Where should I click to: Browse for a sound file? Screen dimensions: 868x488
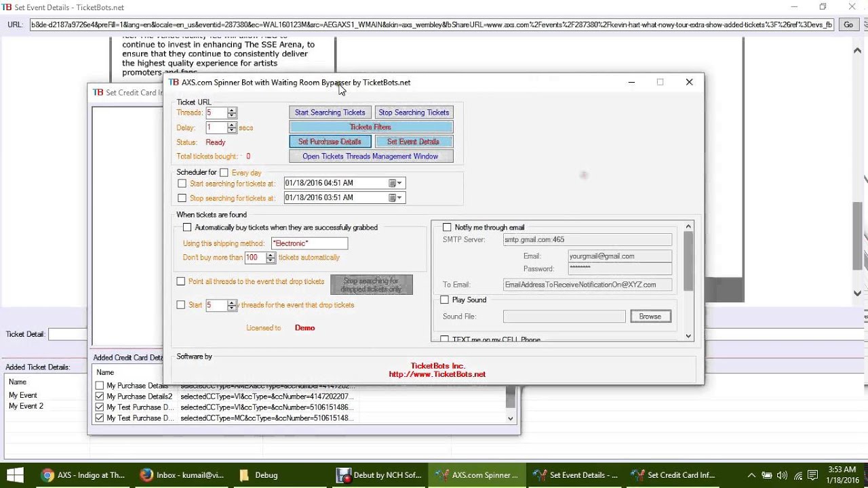pos(650,317)
